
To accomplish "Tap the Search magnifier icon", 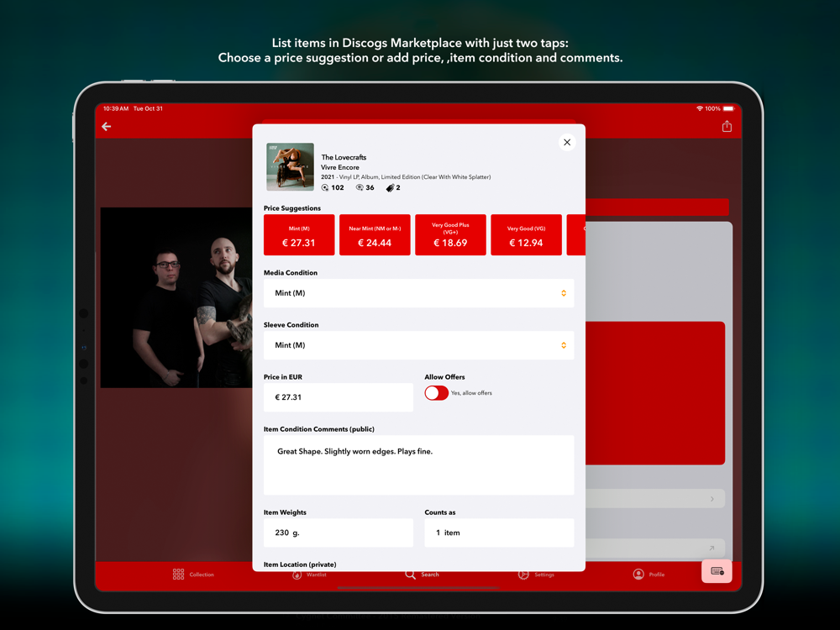I will click(411, 575).
